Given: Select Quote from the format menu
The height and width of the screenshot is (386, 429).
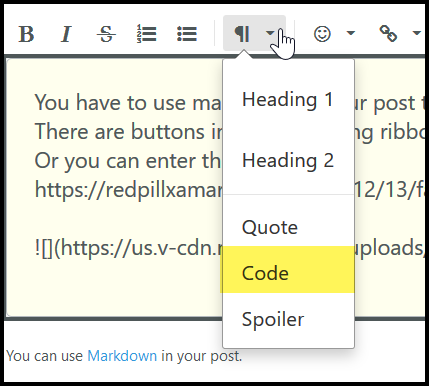Looking at the screenshot, I should pos(288,227).
